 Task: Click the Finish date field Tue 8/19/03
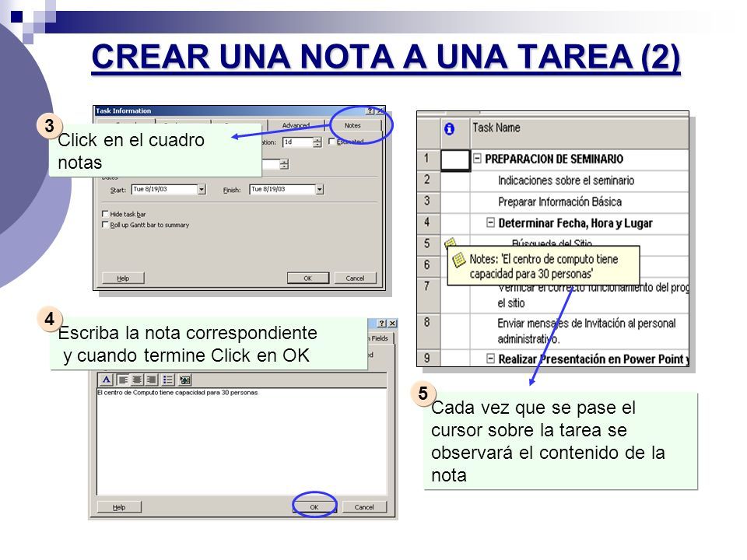[x=283, y=190]
